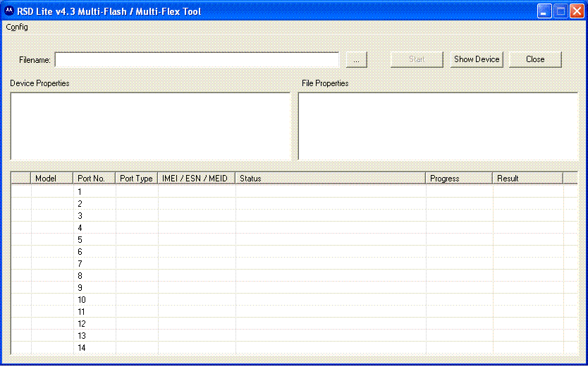Sort by the Port No. column header
This screenshot has height=367, width=588.
[x=94, y=179]
